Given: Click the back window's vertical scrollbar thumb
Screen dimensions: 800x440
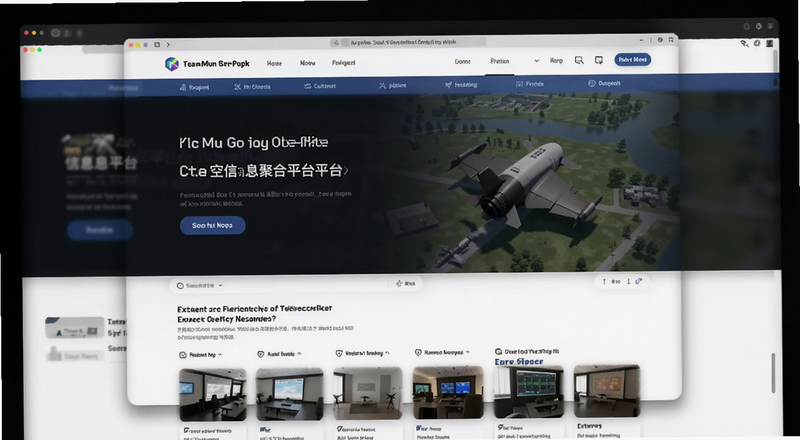Looking at the screenshot, I should [x=773, y=373].
